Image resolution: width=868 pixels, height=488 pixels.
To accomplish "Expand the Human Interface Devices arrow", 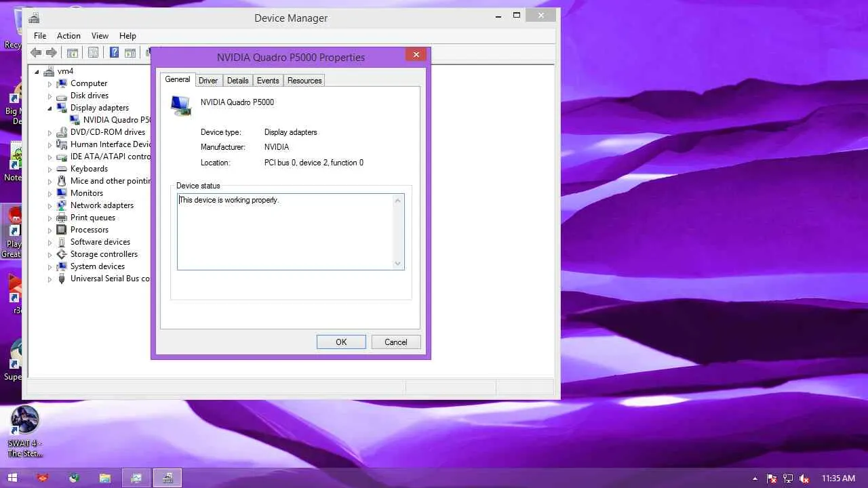I will 50,145.
